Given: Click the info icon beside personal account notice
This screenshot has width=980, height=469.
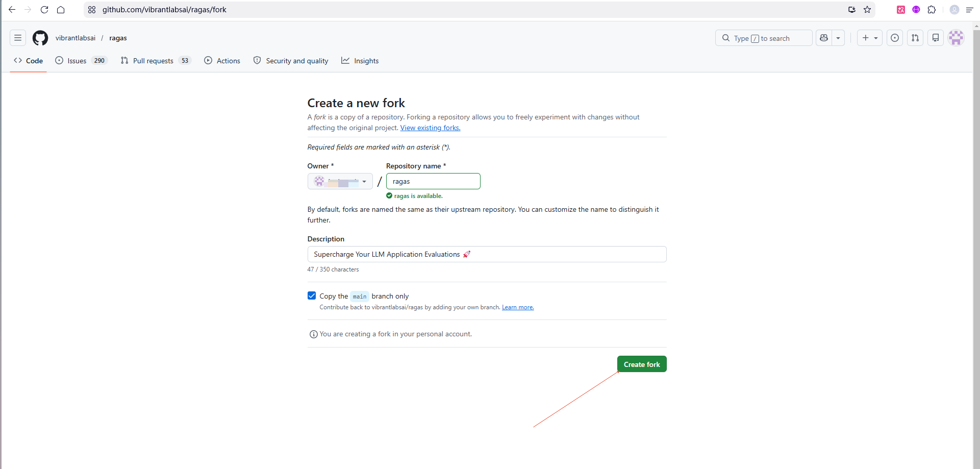Looking at the screenshot, I should pos(313,334).
